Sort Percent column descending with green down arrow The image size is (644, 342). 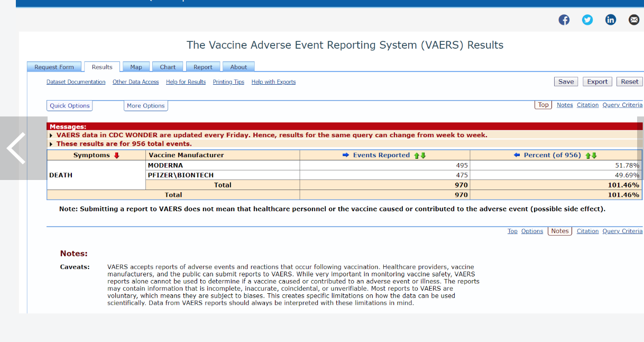594,155
